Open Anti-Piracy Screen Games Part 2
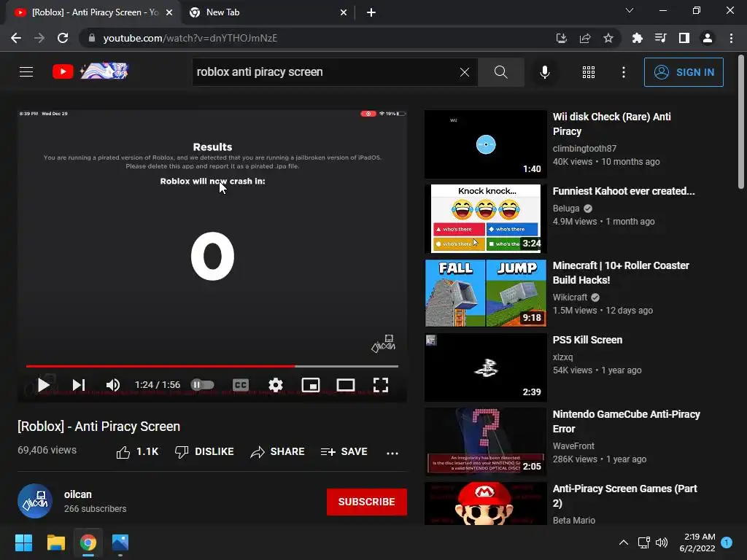The height and width of the screenshot is (560, 747). point(624,496)
